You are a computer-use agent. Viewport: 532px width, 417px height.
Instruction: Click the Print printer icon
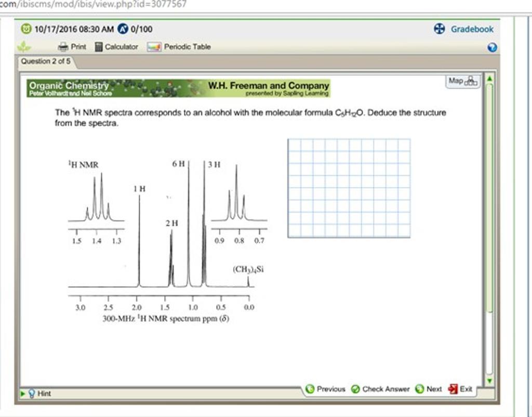point(63,47)
